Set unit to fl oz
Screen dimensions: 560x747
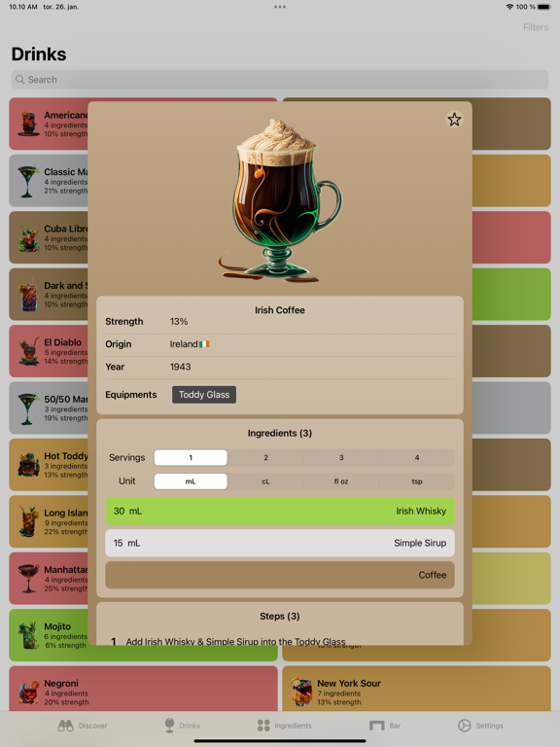point(341,481)
